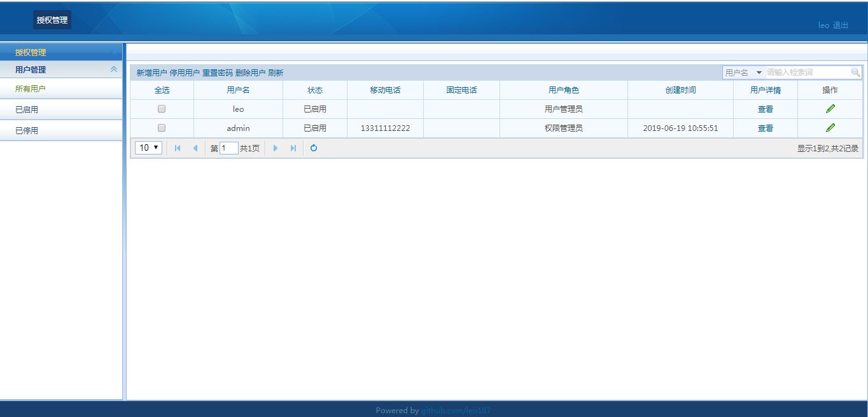
Task: Tick the checkbox for user admin
Action: coord(162,128)
